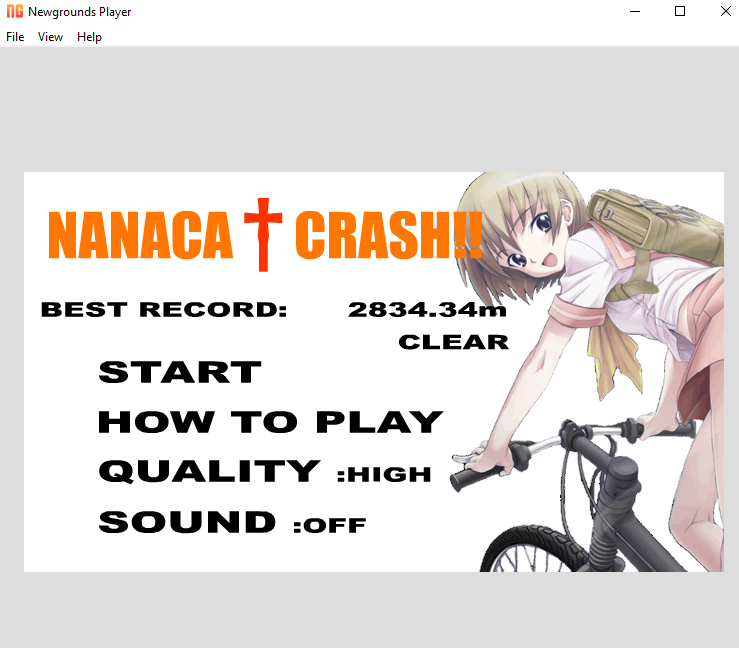Maximize the Newgrounds Player window

pyautogui.click(x=680, y=12)
